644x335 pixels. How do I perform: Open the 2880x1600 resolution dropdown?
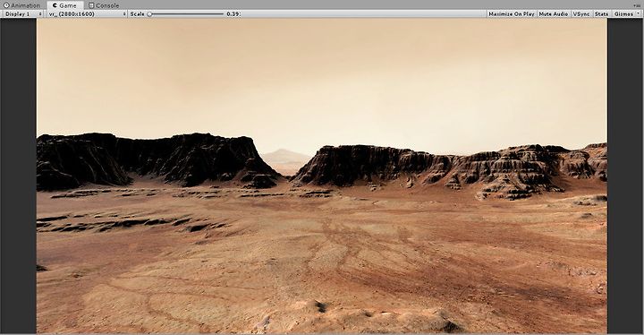[x=87, y=14]
